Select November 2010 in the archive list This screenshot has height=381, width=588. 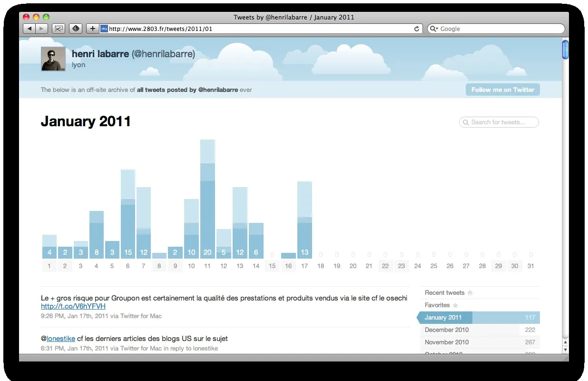[x=480, y=342]
